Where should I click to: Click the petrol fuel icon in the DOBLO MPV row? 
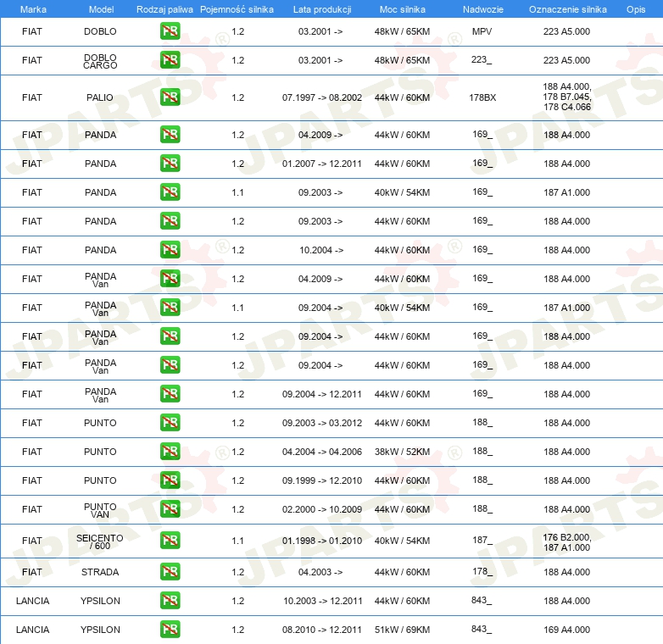(170, 31)
